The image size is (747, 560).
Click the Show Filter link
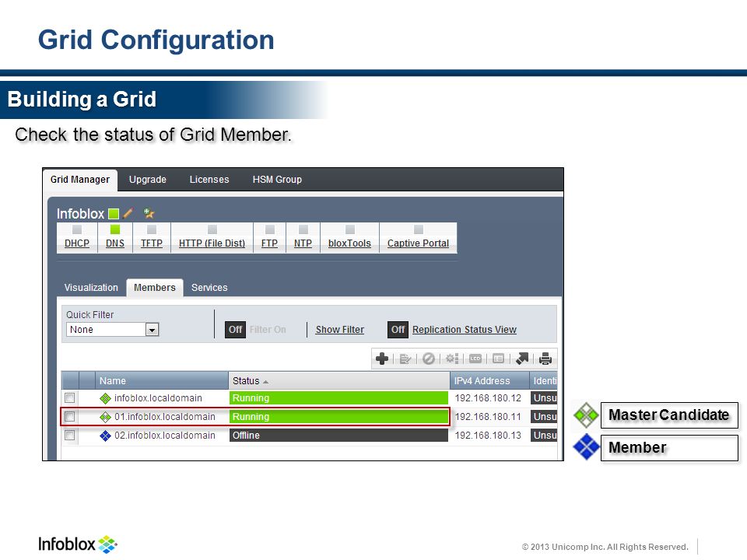click(340, 330)
